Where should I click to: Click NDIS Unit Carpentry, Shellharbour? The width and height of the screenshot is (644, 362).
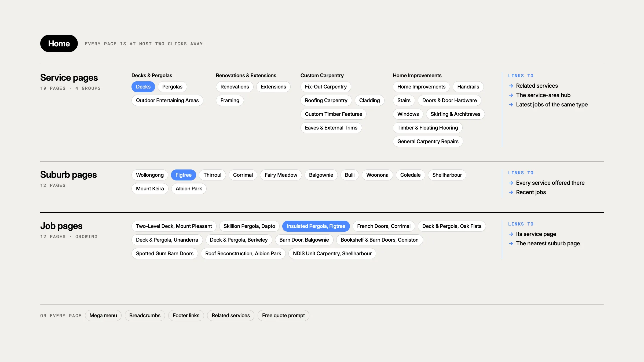[x=332, y=253]
